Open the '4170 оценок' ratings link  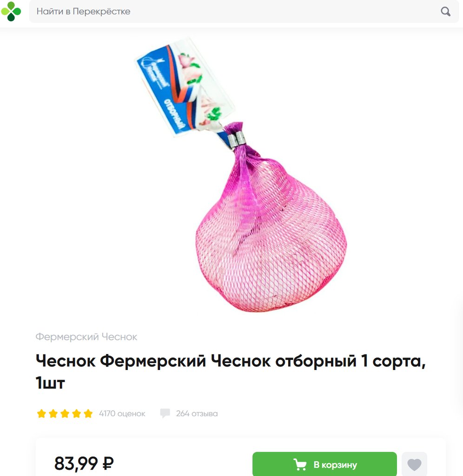[x=122, y=413]
